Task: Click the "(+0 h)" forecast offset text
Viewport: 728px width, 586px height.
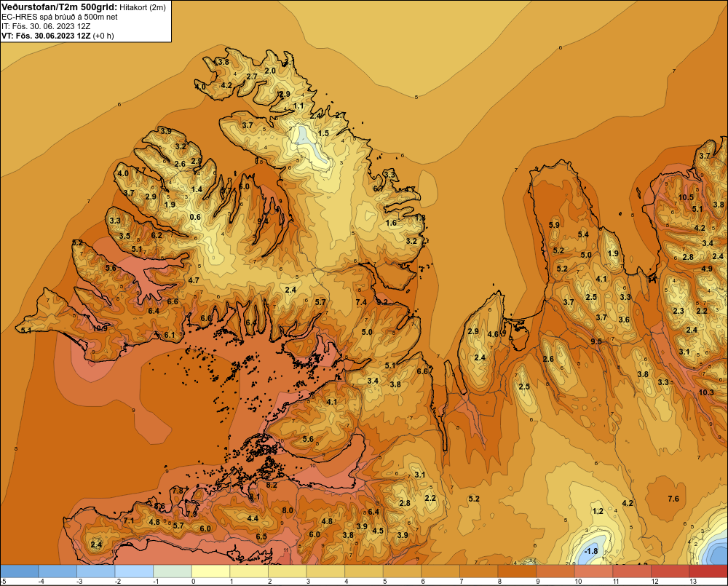Action: [x=103, y=36]
